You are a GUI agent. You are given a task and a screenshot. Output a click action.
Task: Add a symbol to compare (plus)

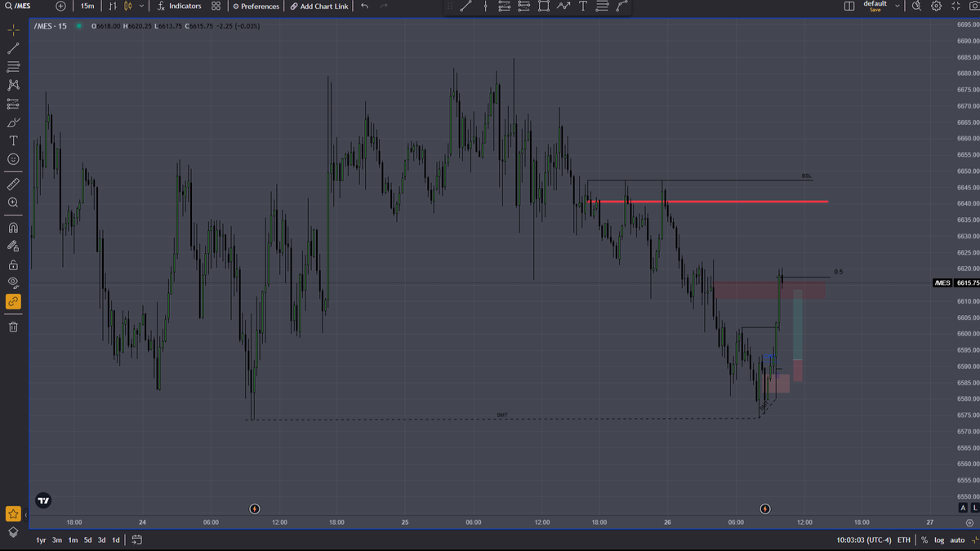click(60, 6)
